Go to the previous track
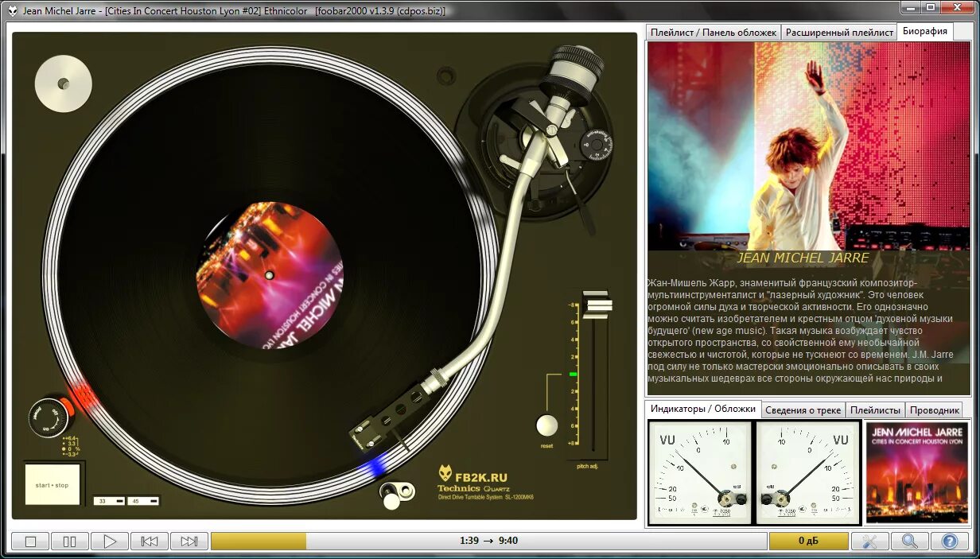 pos(150,542)
